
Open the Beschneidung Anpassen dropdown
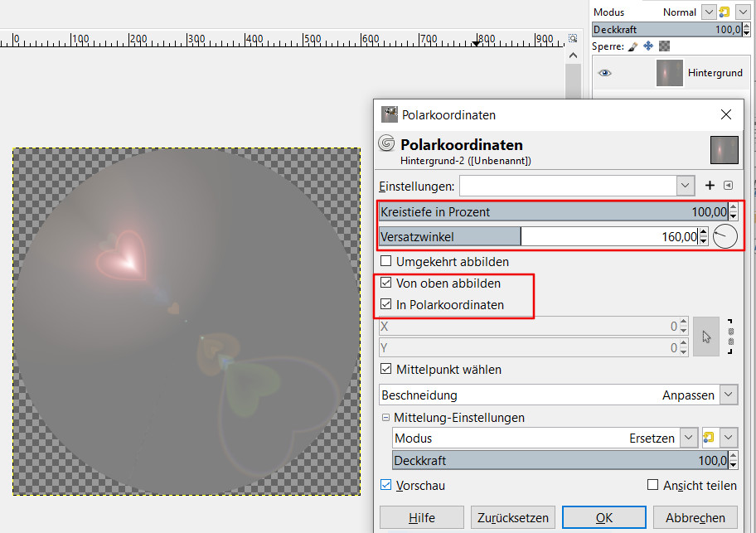[x=729, y=395]
